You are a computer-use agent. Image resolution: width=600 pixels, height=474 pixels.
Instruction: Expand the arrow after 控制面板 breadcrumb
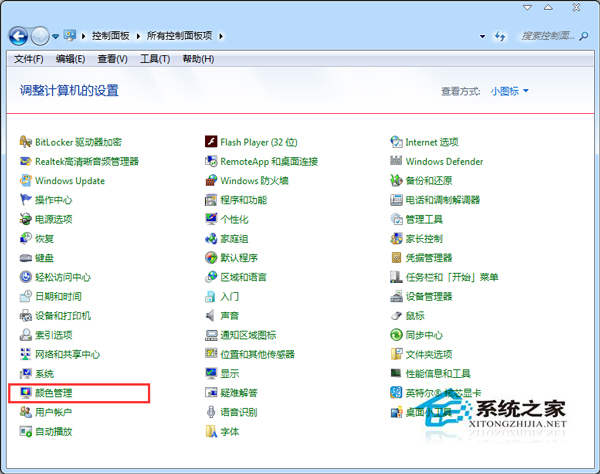[138, 36]
